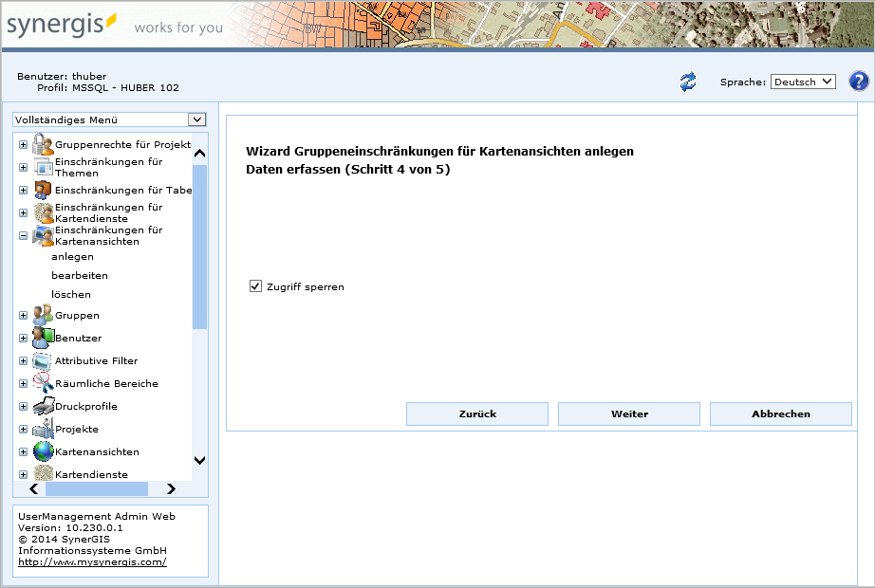Image resolution: width=875 pixels, height=588 pixels.
Task: Collapse Einschränkungen für Kartenansichten node
Action: [x=23, y=235]
